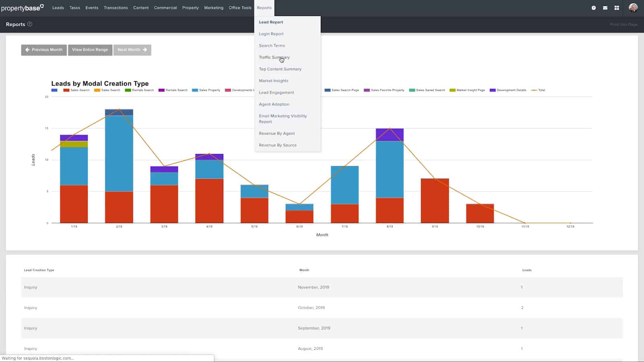Open Top Content Summary report

point(280,69)
